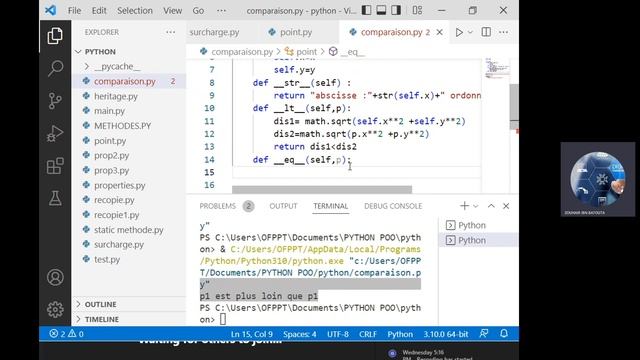Close the comparaison.py editor tab

coord(440,32)
